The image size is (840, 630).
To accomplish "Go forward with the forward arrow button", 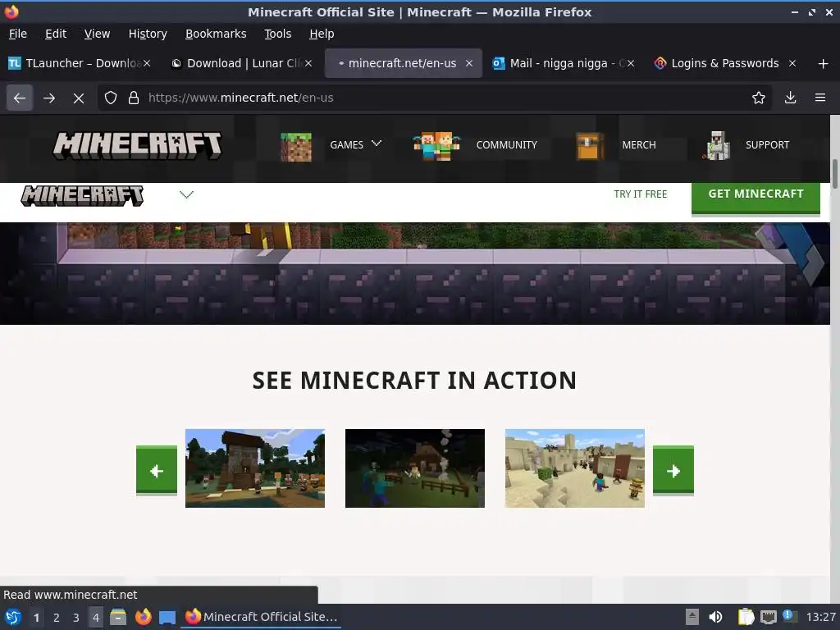I will tap(49, 98).
